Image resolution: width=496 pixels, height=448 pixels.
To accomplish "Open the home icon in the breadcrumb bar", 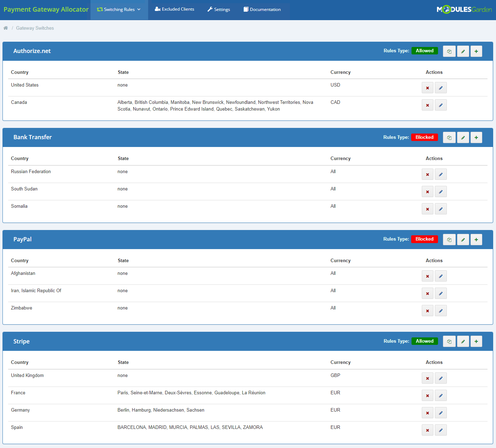I will pyautogui.click(x=5, y=28).
